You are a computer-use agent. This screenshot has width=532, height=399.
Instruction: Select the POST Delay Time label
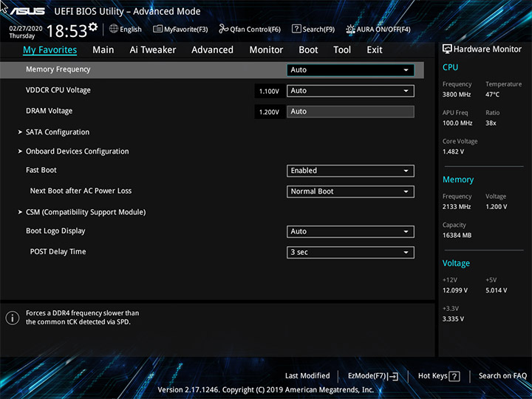(x=58, y=251)
